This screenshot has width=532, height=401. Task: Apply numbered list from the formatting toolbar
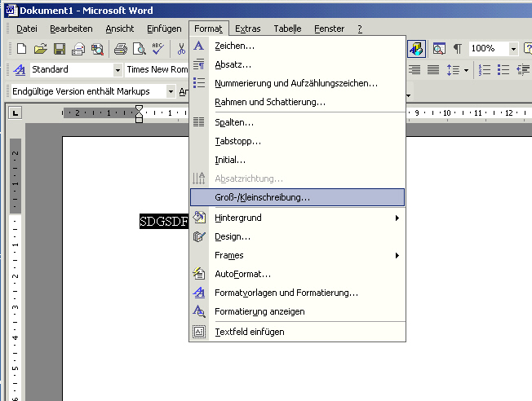(485, 70)
